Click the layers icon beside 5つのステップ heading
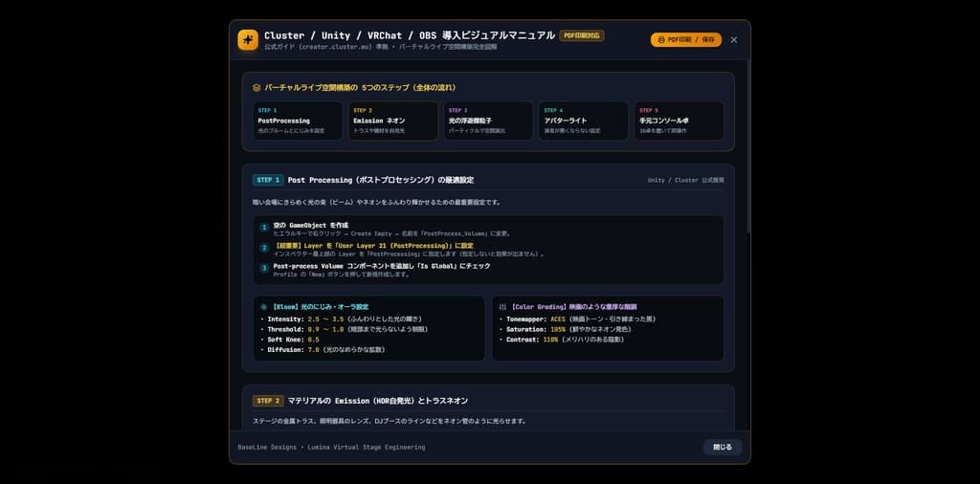Image resolution: width=980 pixels, height=484 pixels. [256, 88]
